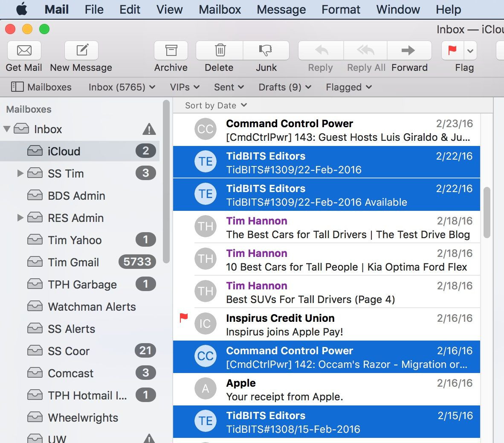
Task: Select the iCloud inbox
Action: (x=80, y=151)
